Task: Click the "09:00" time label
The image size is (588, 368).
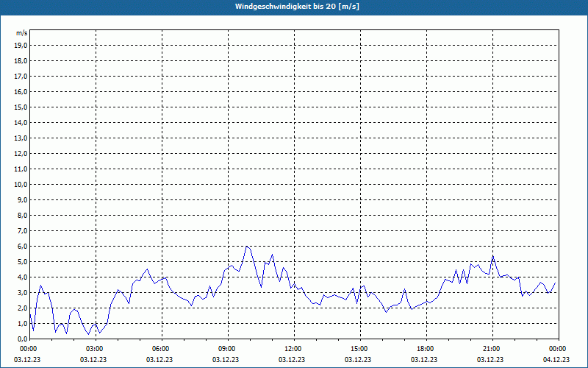Action: click(x=228, y=349)
